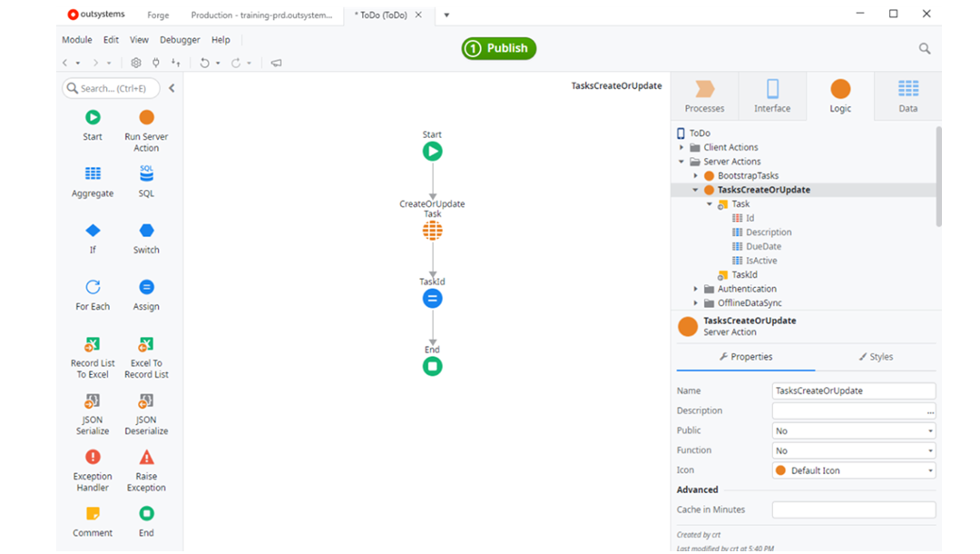This screenshot has width=980, height=554.
Task: Click the search magnifier icon top right
Action: point(925,49)
